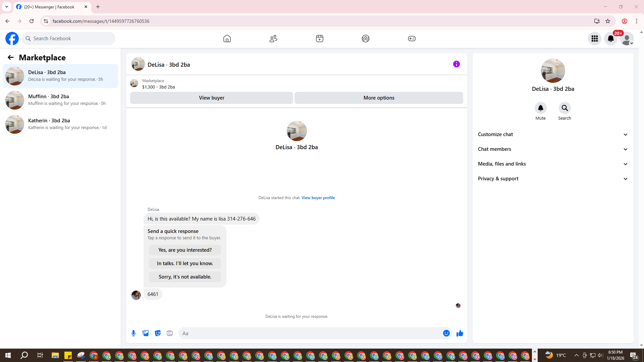This screenshot has width=644, height=362.
Task: Expand Media, files and links section
Action: [553, 164]
